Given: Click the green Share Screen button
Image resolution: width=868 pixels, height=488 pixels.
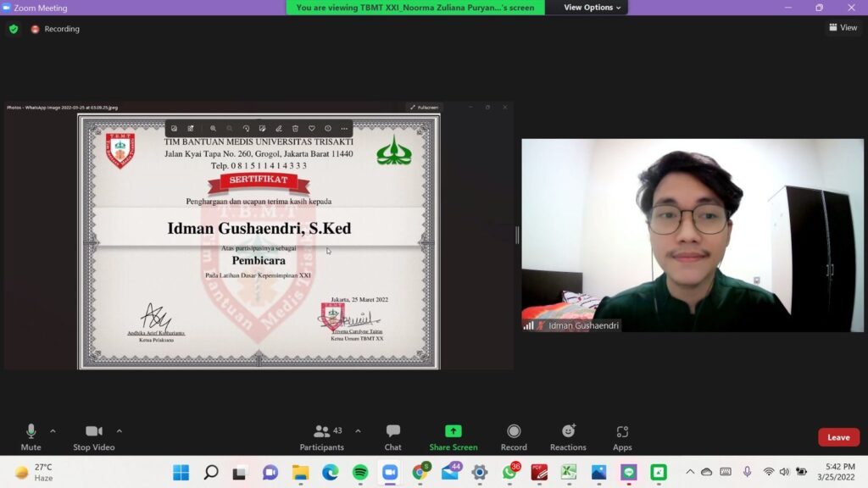Looking at the screenshot, I should click(x=453, y=436).
